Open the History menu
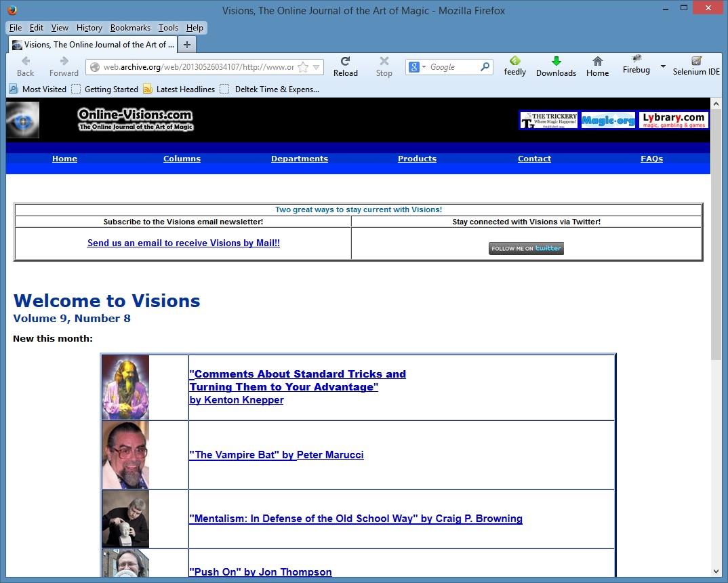 pos(89,28)
